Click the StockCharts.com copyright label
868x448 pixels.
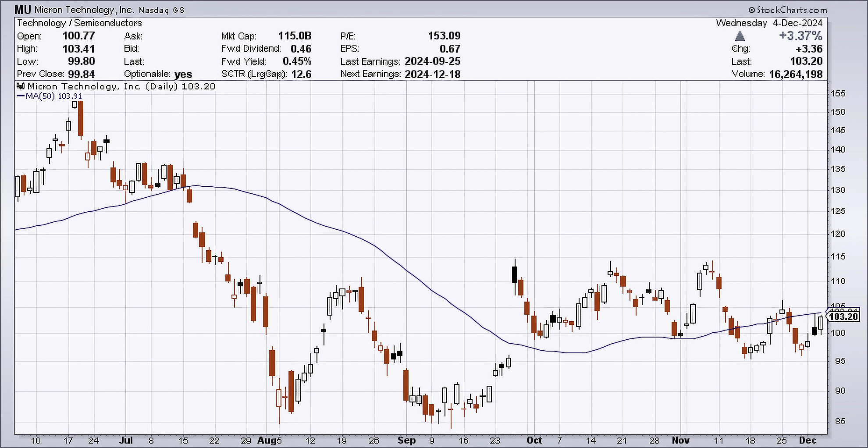[788, 10]
